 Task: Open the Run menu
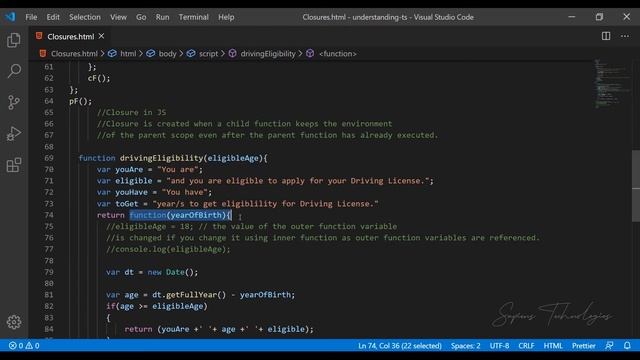162,17
